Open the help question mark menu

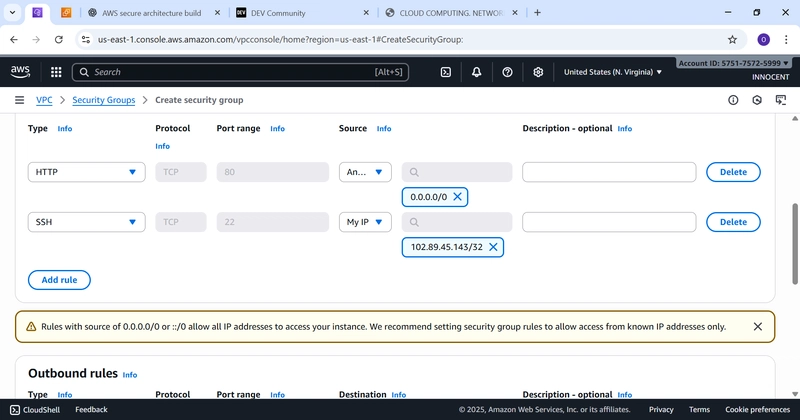507,72
